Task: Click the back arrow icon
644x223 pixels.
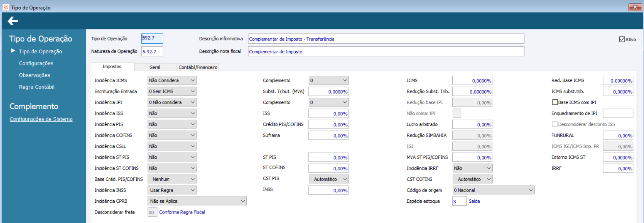Action: pyautogui.click(x=13, y=21)
